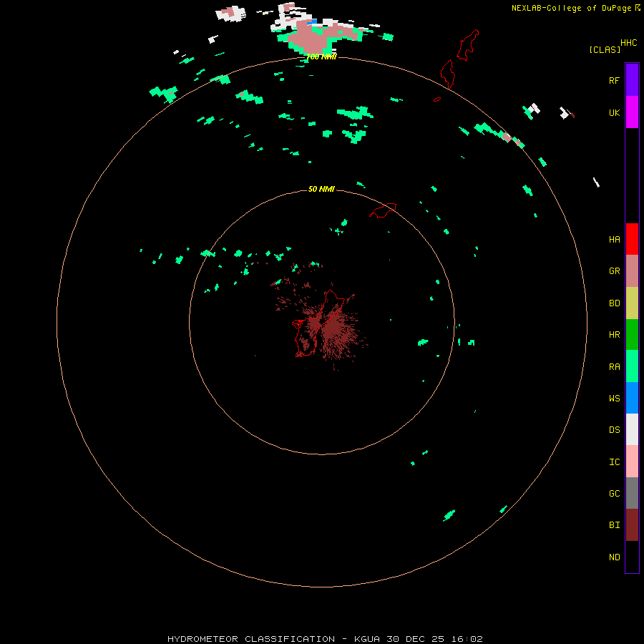This screenshot has height=644, width=644.
Task: Click the DS legend label
Action: [614, 430]
